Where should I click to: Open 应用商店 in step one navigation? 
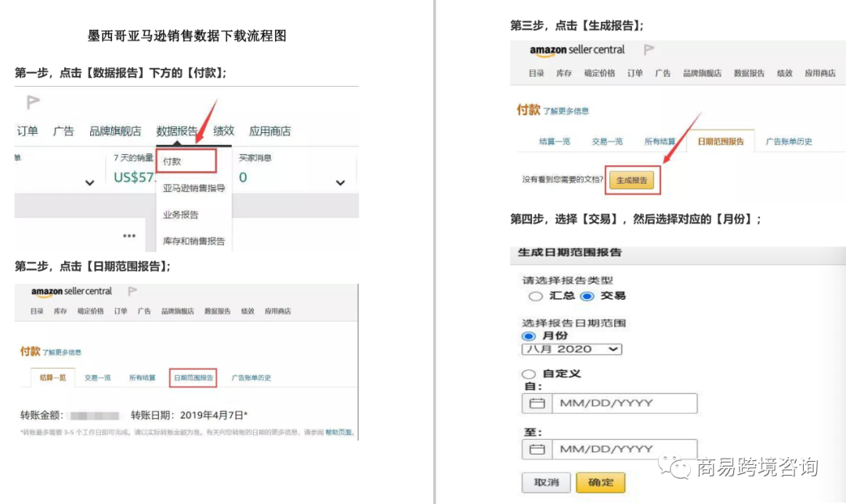(x=269, y=131)
